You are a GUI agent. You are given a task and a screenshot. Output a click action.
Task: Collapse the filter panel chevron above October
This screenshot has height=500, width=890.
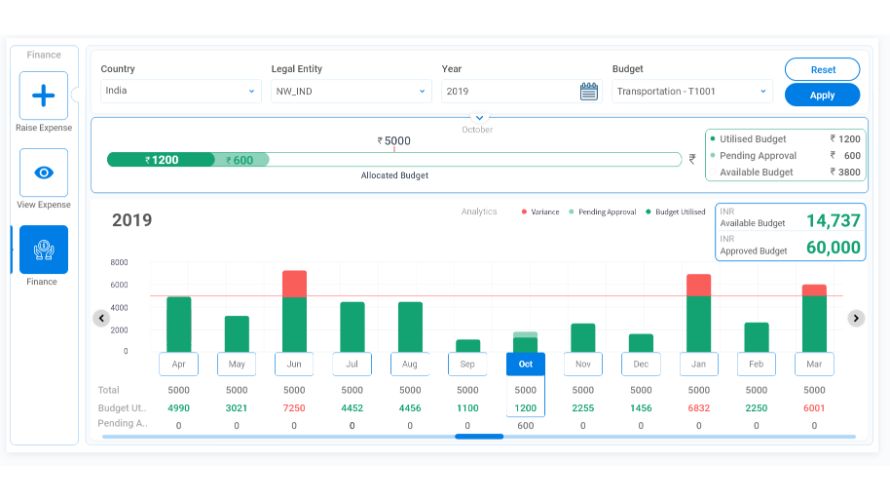coord(478,118)
